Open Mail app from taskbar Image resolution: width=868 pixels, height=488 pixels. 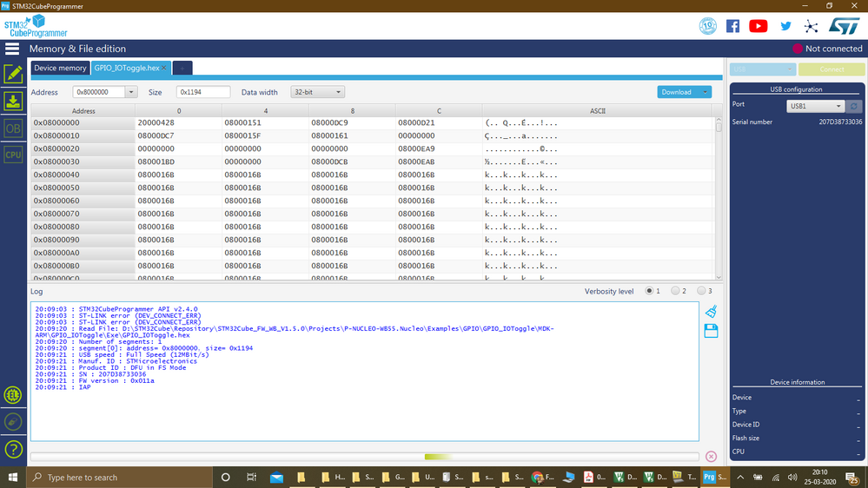point(277,477)
